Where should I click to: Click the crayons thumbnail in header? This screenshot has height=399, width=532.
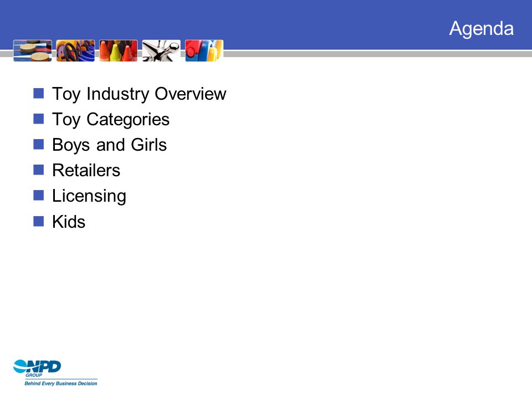tap(119, 50)
